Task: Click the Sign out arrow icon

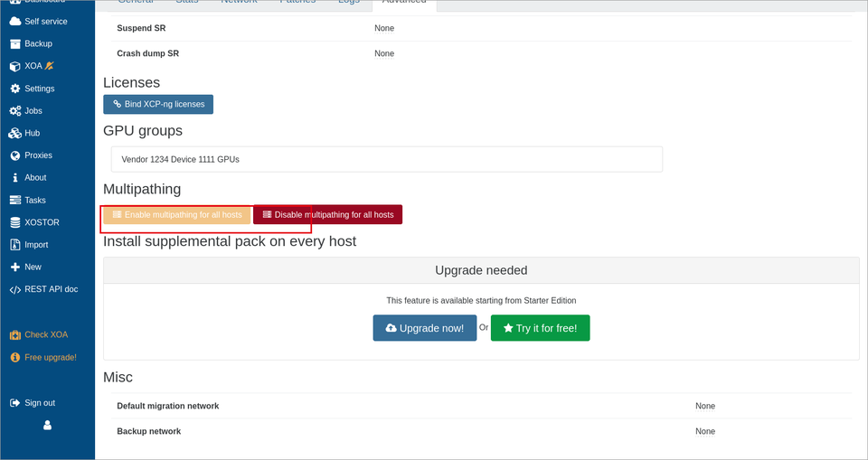Action: click(15, 403)
